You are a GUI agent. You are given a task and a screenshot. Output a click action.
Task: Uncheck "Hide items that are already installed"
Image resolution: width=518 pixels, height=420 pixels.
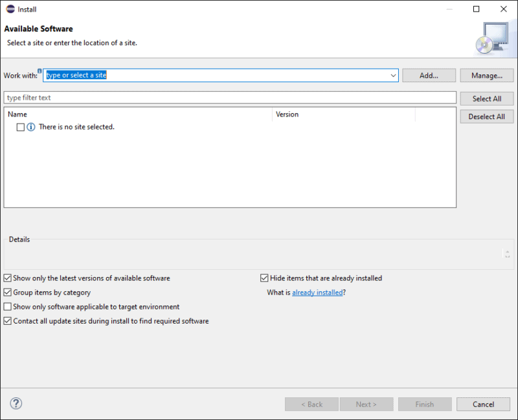[264, 278]
